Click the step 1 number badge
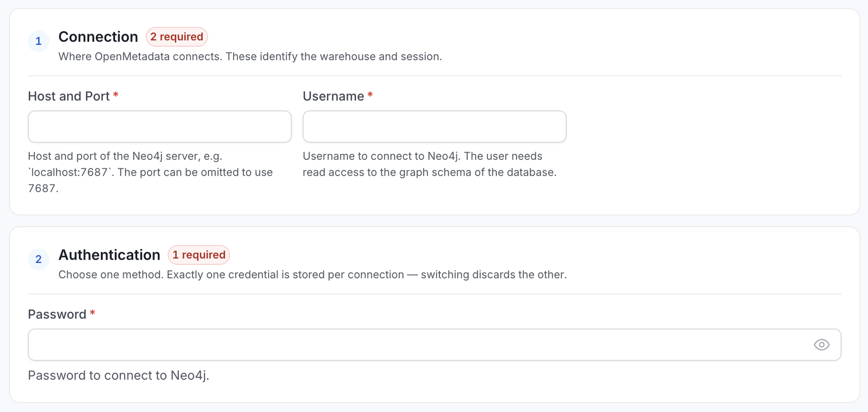Image resolution: width=868 pixels, height=412 pixels. point(39,41)
